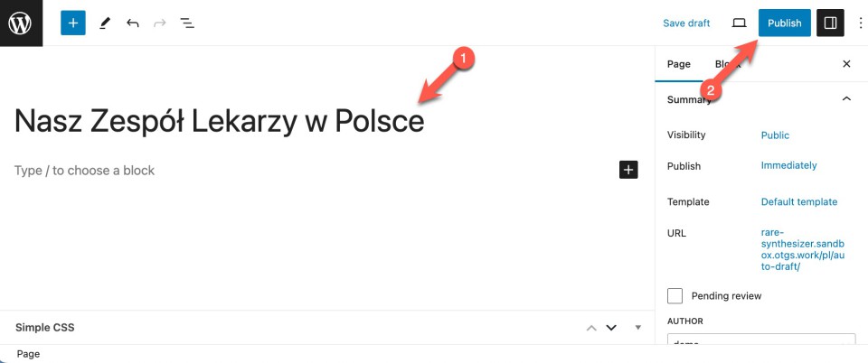The height and width of the screenshot is (363, 868).
Task: Collapse the Summary section
Action: click(x=846, y=99)
